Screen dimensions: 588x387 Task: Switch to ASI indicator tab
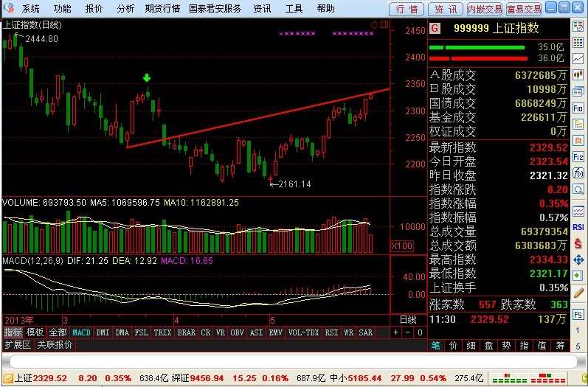point(257,332)
